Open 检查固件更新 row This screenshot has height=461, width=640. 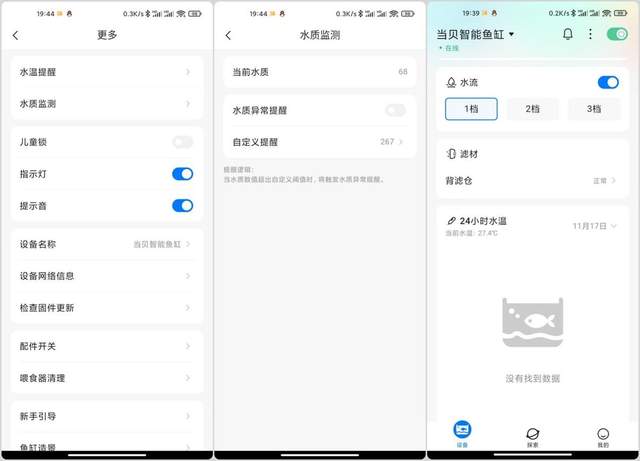click(x=107, y=308)
